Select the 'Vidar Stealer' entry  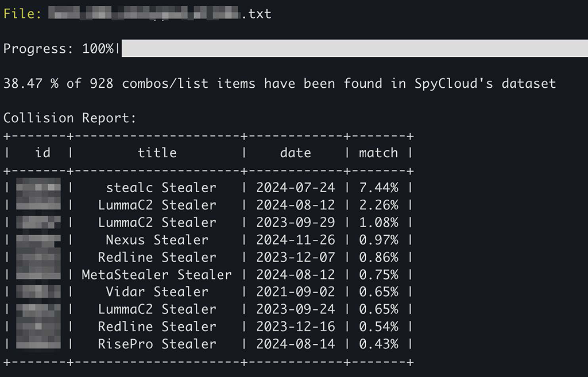(157, 292)
